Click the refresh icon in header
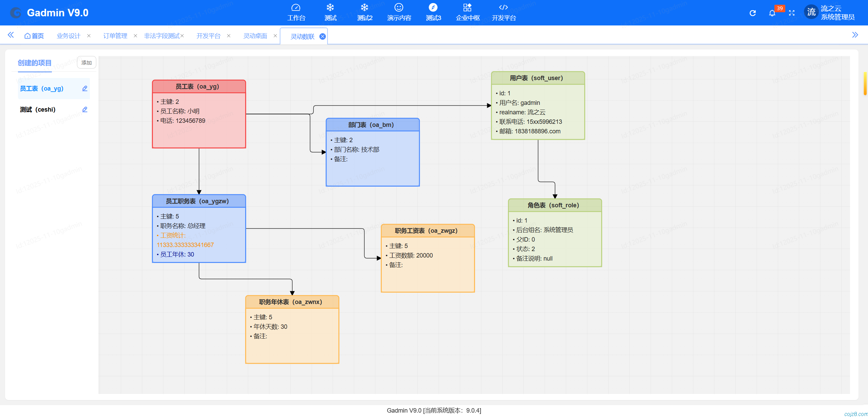This screenshot has height=417, width=868. point(752,13)
